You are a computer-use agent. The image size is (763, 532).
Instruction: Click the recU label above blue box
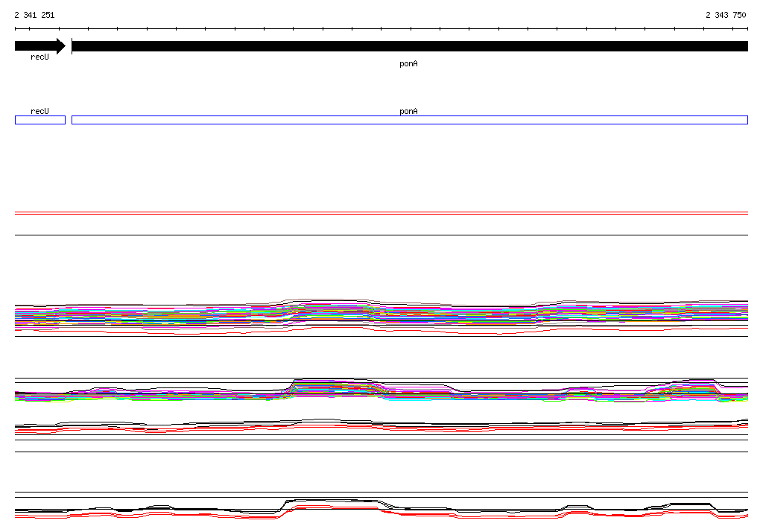point(40,111)
